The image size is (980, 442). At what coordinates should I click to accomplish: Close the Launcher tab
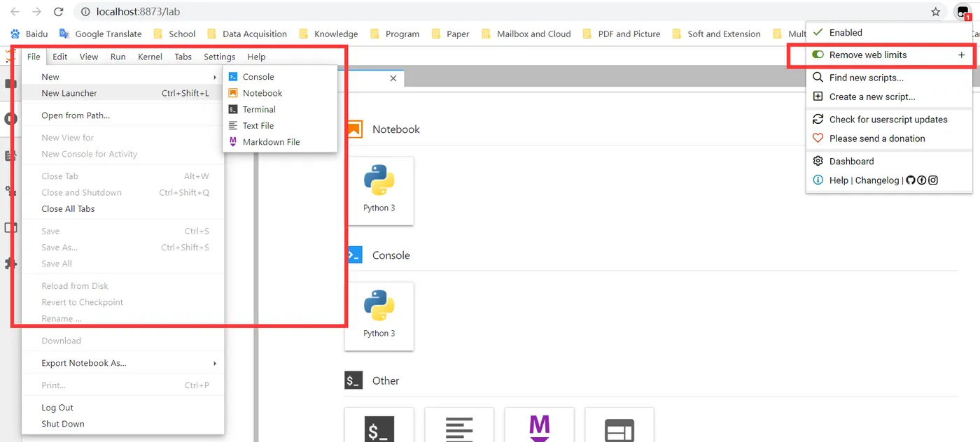pyautogui.click(x=393, y=78)
